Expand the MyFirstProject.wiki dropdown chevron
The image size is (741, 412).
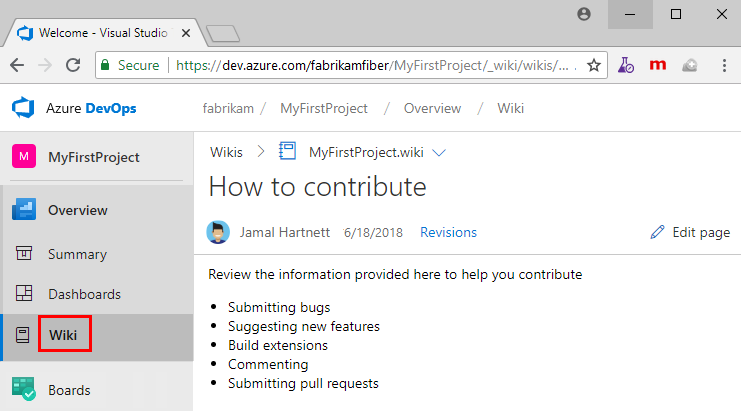click(438, 152)
